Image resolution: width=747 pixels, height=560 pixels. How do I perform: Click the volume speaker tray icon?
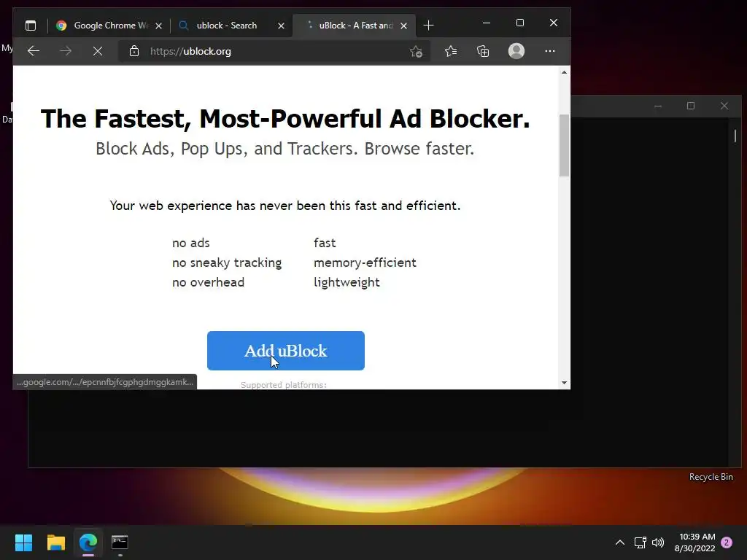(658, 542)
